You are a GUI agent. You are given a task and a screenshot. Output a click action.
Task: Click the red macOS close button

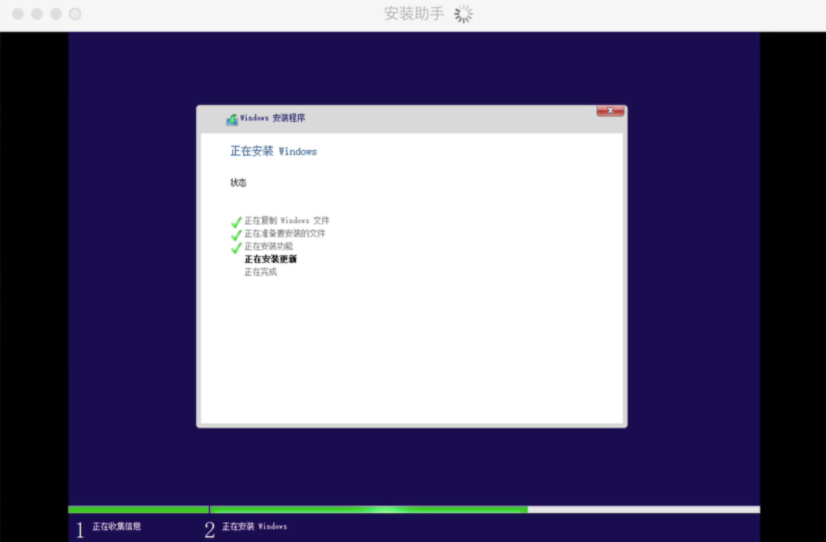pos(18,14)
